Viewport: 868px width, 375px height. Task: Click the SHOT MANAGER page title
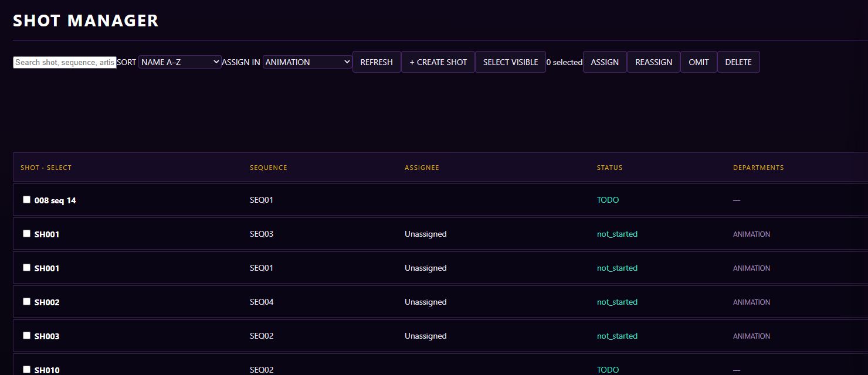click(86, 21)
